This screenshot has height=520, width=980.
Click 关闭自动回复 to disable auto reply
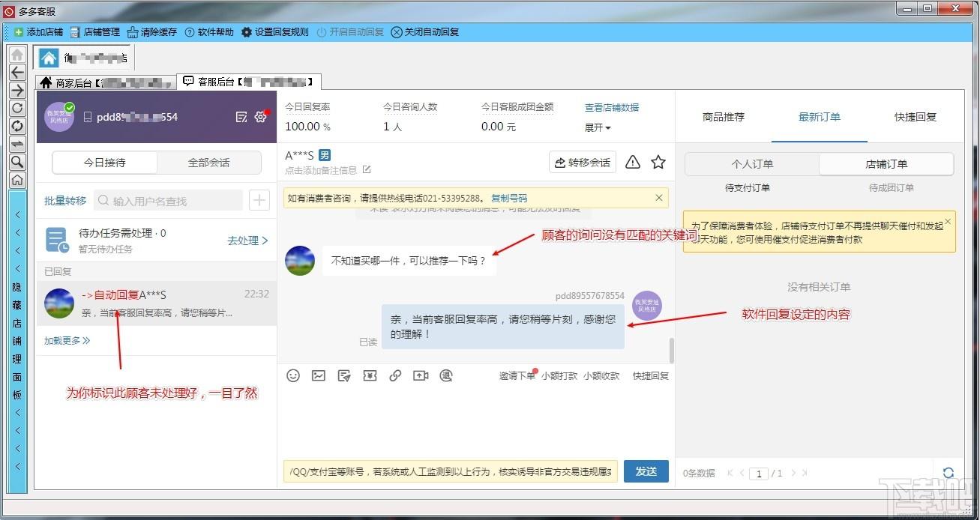coord(425,32)
